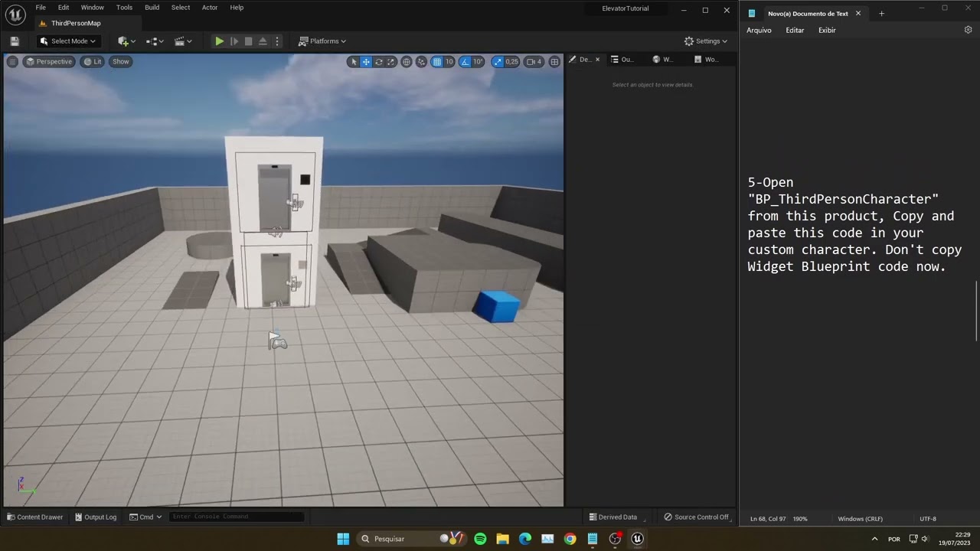Select the blue cube in the viewport

496,306
